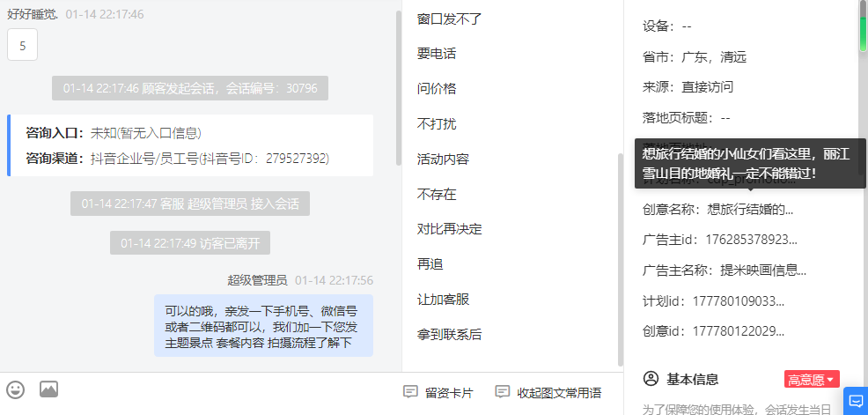Click the message bubble showing 5
The height and width of the screenshot is (415, 868).
click(22, 44)
